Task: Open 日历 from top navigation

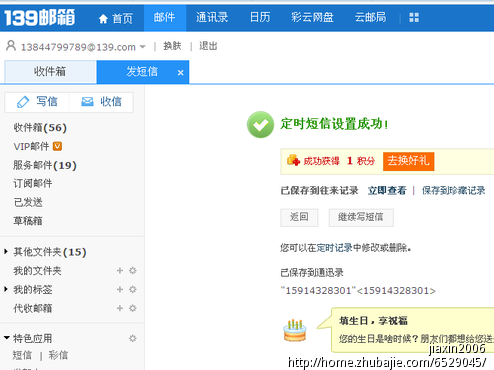Action: click(260, 17)
